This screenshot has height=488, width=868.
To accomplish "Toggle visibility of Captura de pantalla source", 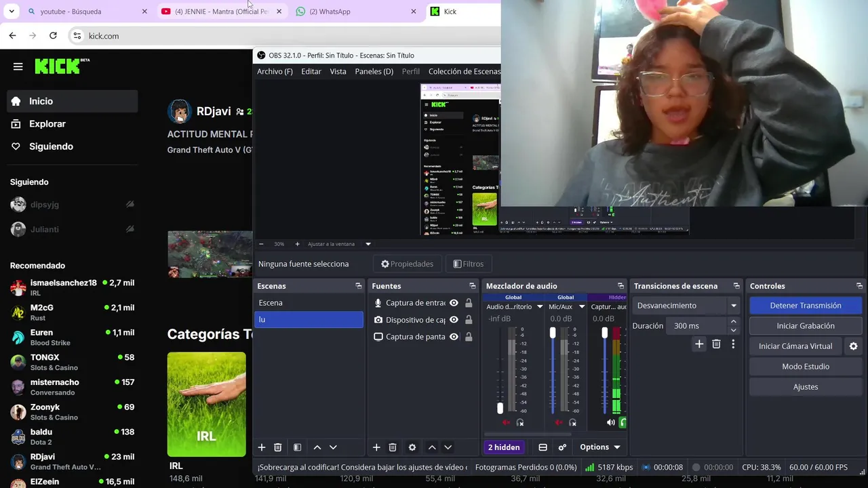I will tap(454, 337).
